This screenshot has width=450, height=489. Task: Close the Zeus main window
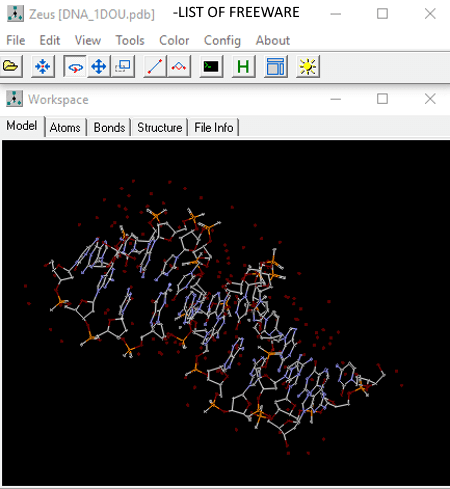pos(430,14)
